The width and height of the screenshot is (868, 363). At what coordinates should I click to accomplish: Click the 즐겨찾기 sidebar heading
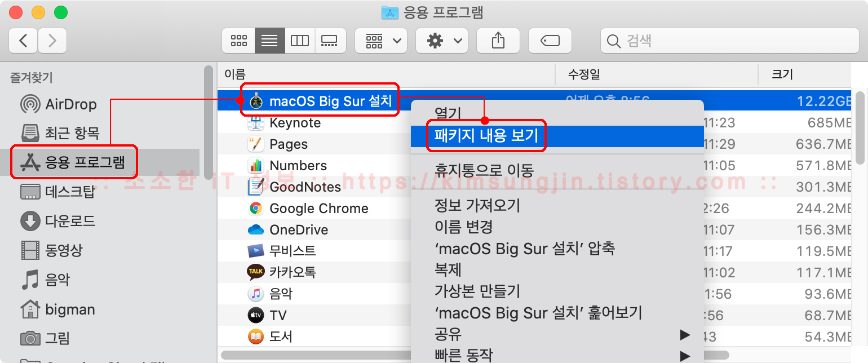pyautogui.click(x=32, y=78)
